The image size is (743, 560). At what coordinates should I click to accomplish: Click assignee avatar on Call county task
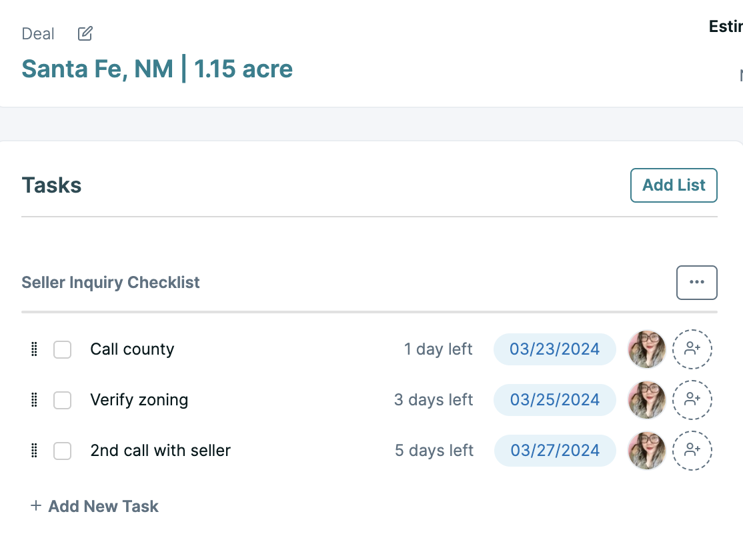point(647,349)
